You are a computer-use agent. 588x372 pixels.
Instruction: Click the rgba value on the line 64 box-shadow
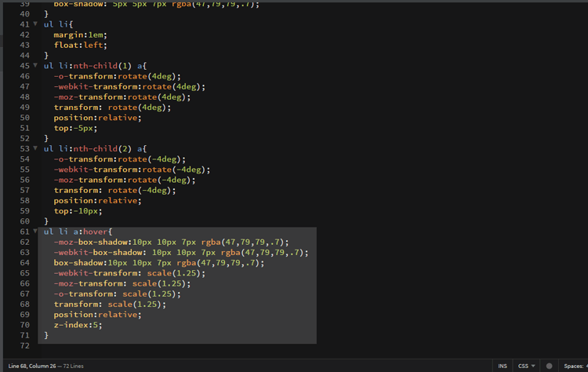(218, 263)
